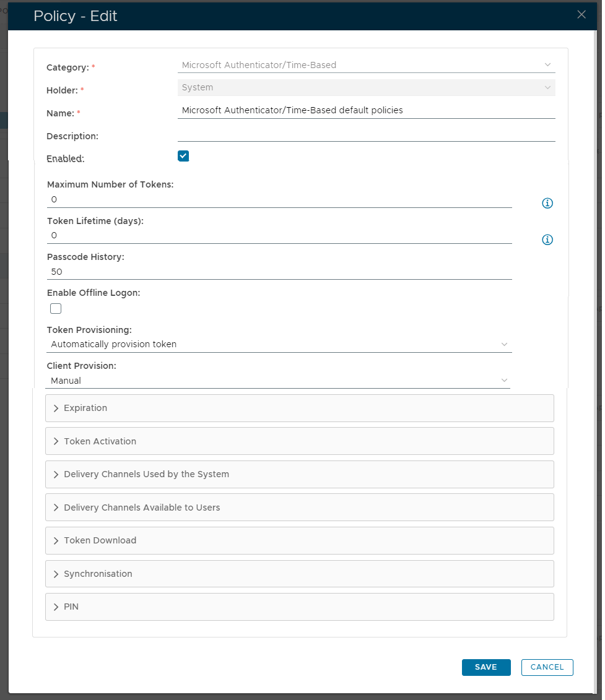Uncheck the Enabled checkbox
This screenshot has width=605, height=700.
[x=183, y=156]
